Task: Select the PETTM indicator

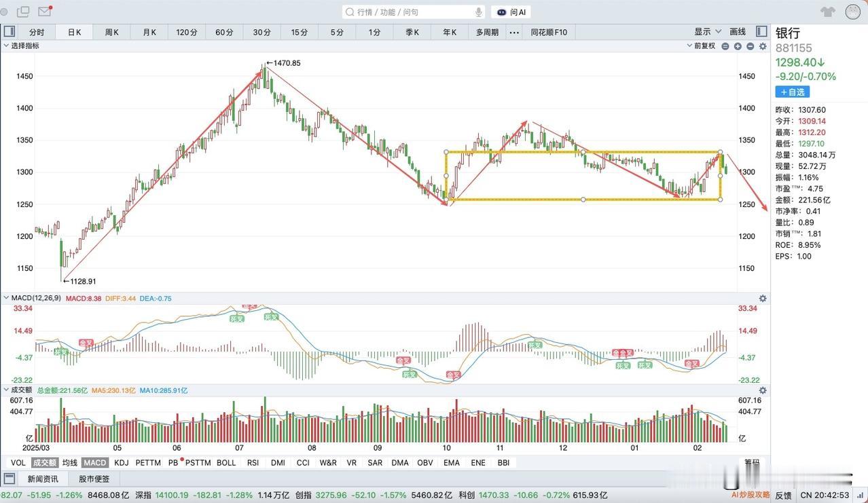Action: coord(148,463)
